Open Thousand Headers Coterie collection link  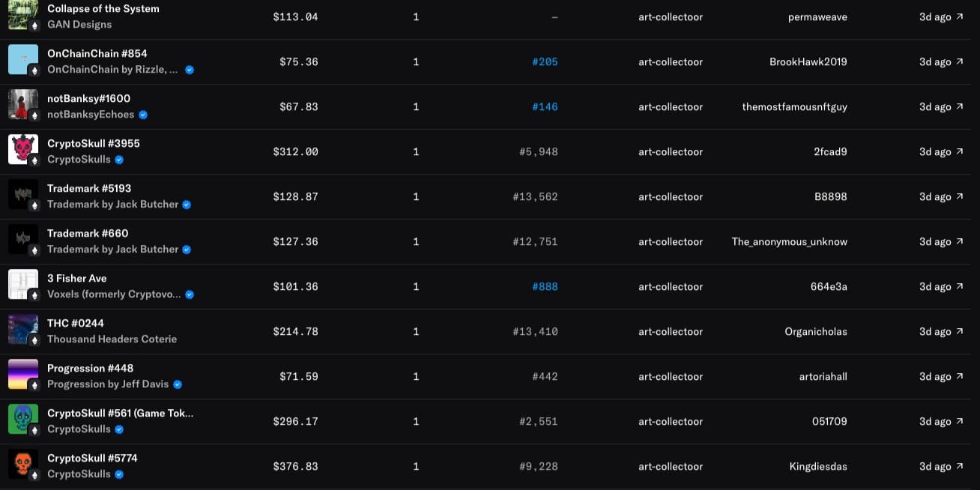point(112,339)
